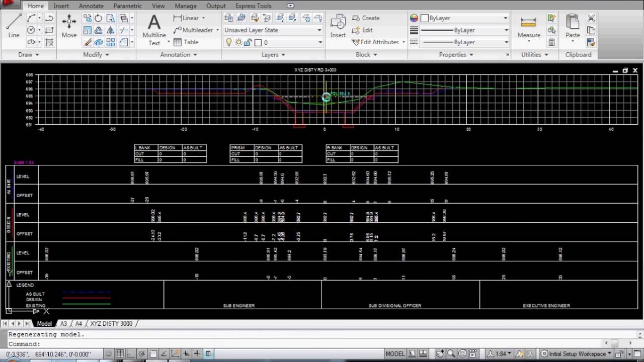The image size is (644, 362).
Task: Open ByLayer color dropdown
Action: [465, 18]
